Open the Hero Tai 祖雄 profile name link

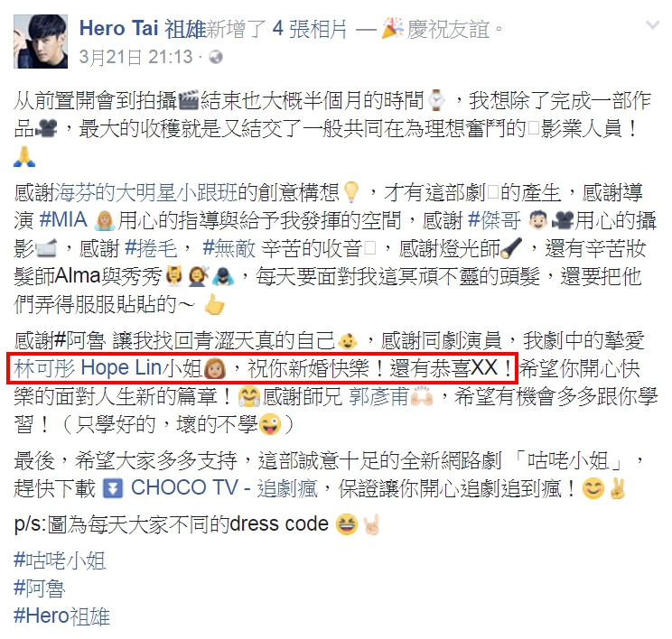tap(143, 29)
